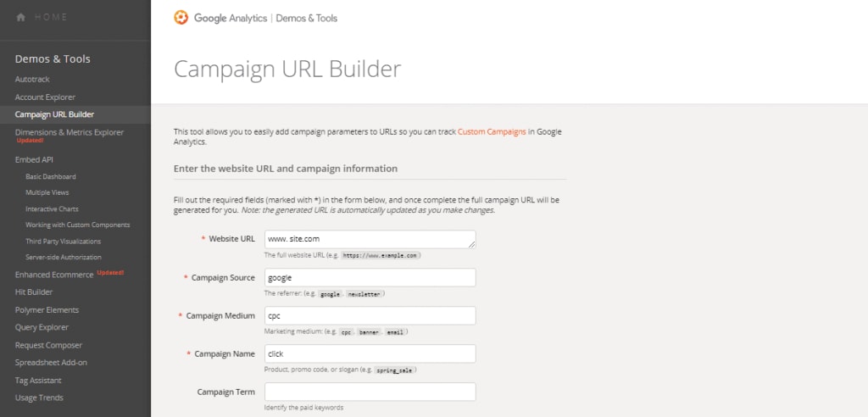
Task: Click the 'email' example tag
Action: click(396, 332)
